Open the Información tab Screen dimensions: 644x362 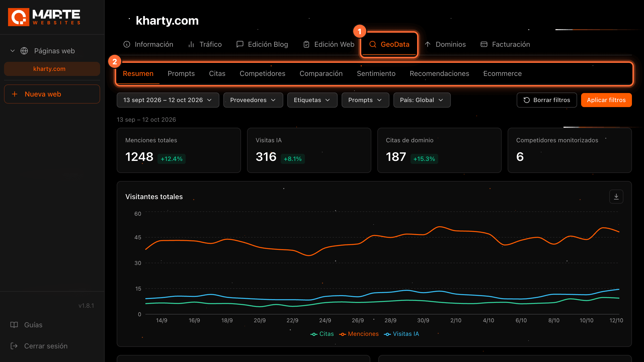point(148,44)
